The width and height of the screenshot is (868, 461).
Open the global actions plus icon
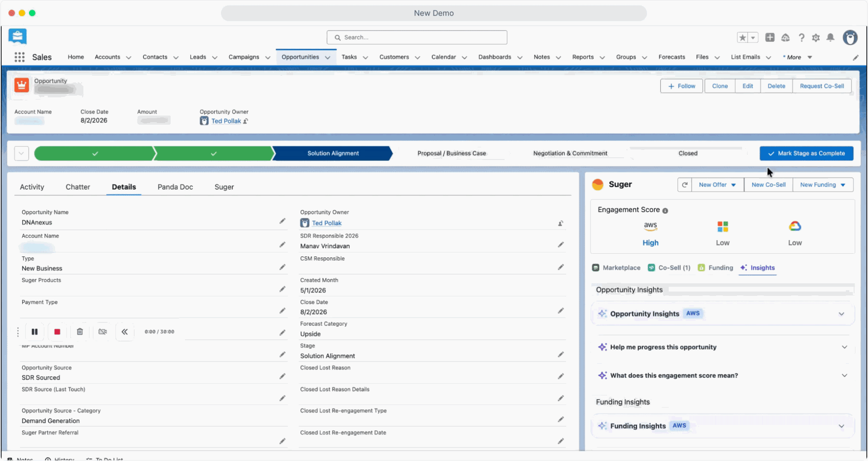770,37
